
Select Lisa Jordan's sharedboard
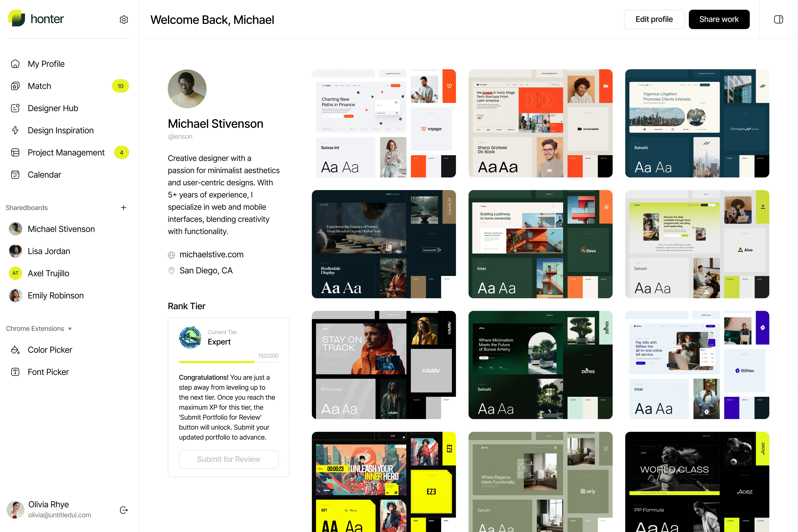[x=49, y=251]
